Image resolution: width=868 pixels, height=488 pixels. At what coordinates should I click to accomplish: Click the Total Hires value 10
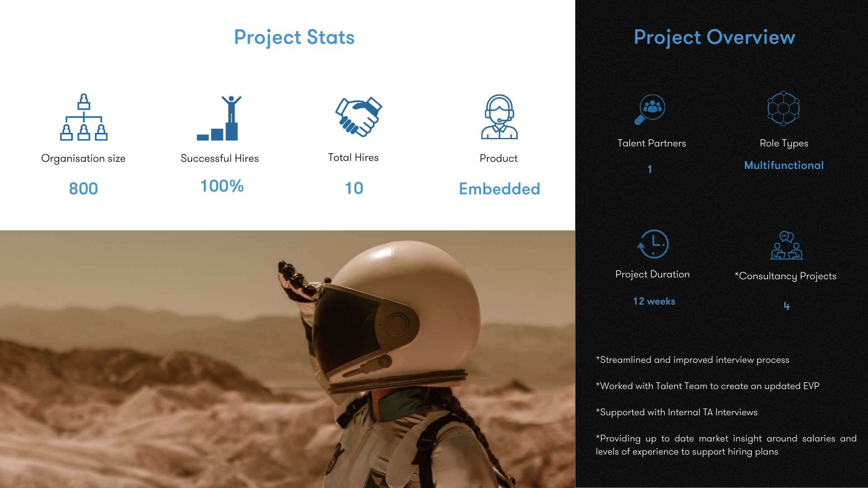click(354, 188)
